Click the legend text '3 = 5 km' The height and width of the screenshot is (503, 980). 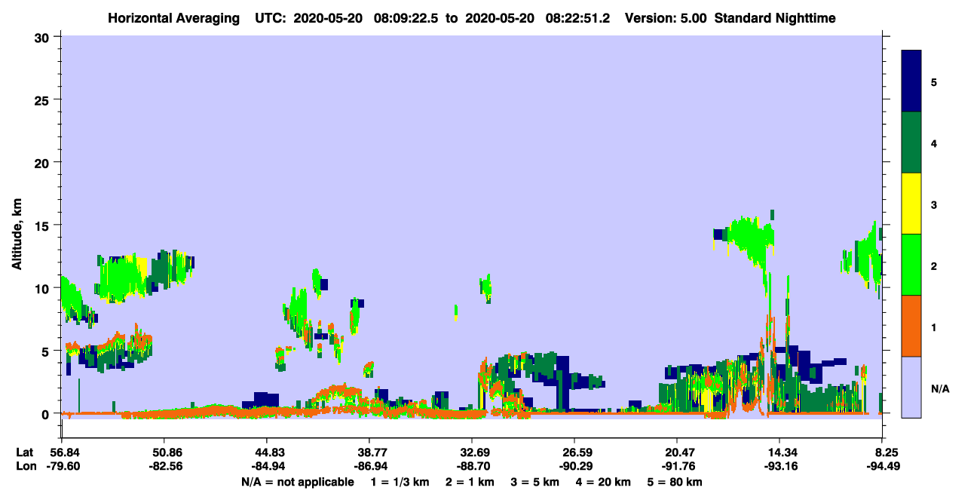[x=535, y=482]
